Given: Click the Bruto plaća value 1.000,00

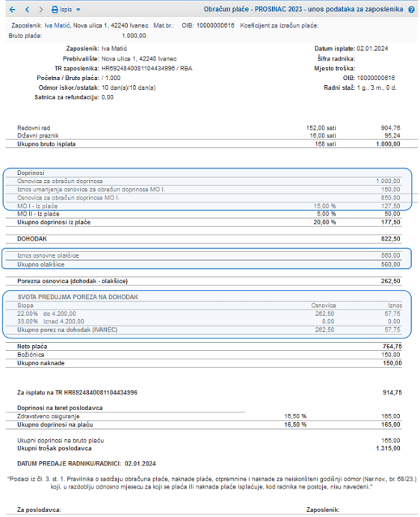Looking at the screenshot, I should (134, 36).
